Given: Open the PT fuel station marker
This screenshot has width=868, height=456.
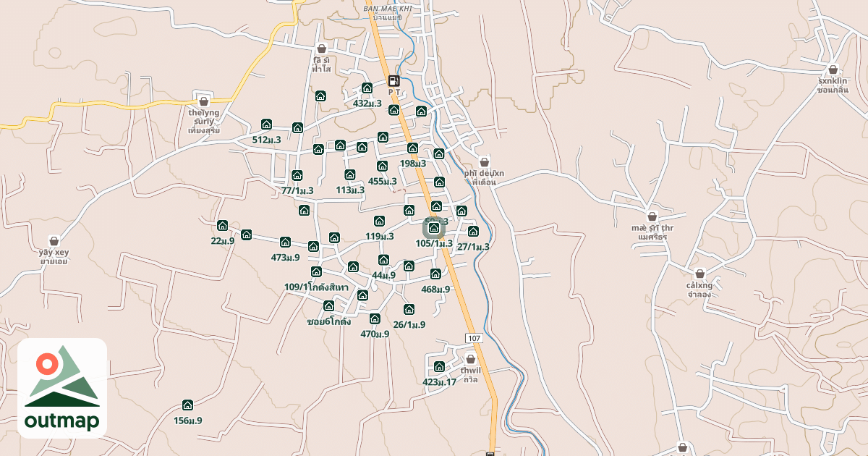Looking at the screenshot, I should [393, 81].
